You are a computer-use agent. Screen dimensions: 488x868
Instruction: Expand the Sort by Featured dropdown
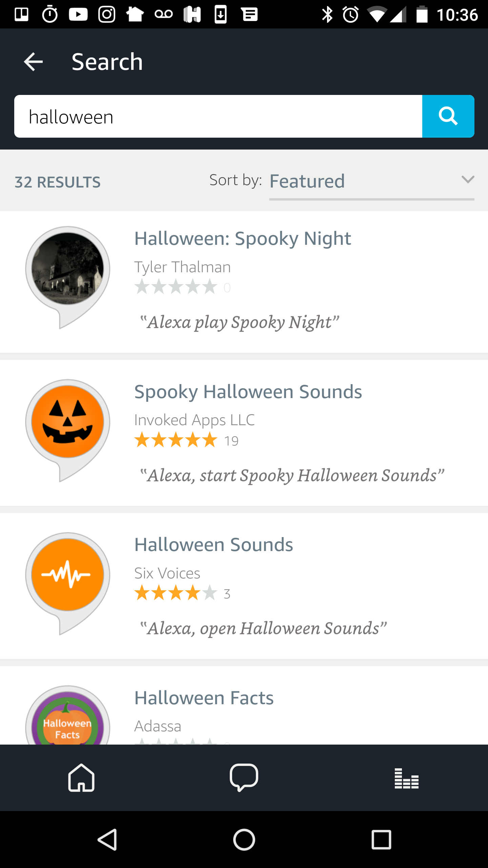coord(371,181)
